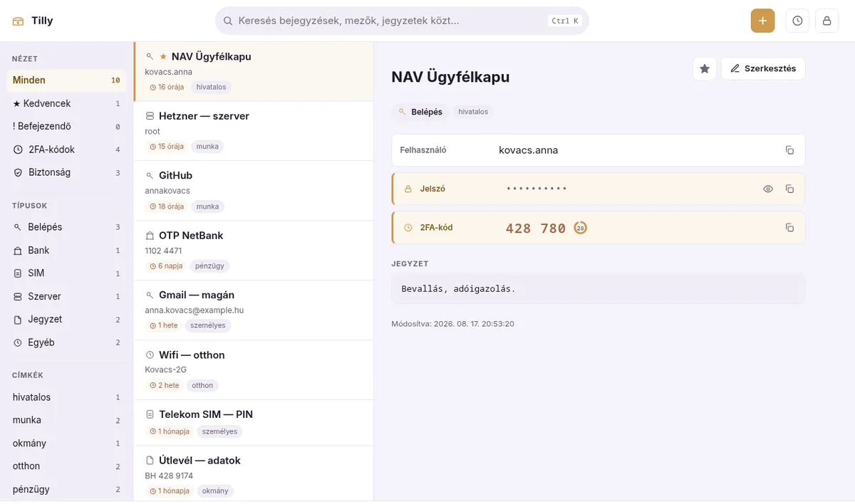The height and width of the screenshot is (504, 855).
Task: Select the hivatalos tag in sidebar
Action: pos(66,397)
